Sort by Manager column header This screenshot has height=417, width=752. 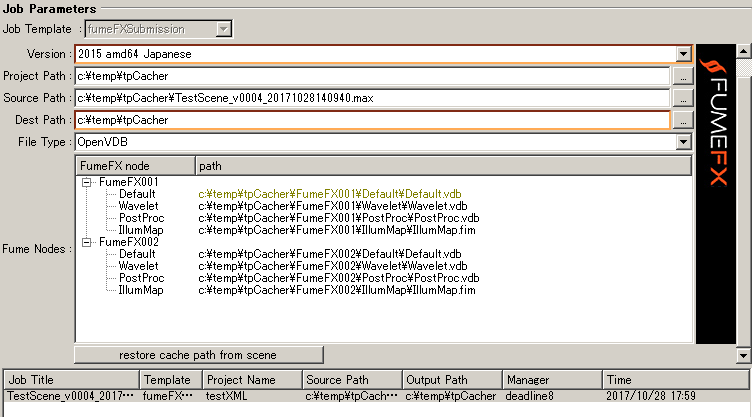[552, 380]
